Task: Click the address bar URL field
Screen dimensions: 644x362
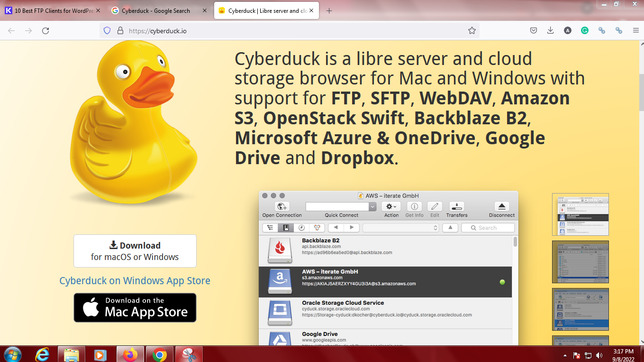Action: [x=289, y=30]
